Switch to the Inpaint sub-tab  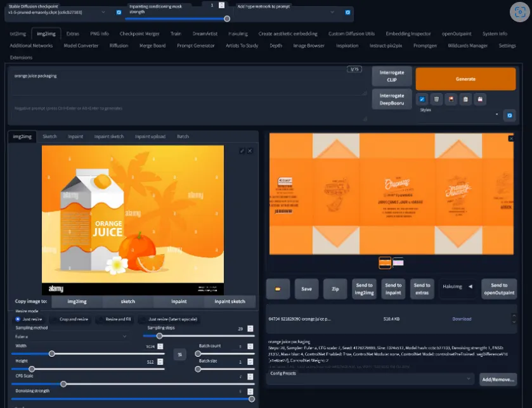pyautogui.click(x=75, y=136)
